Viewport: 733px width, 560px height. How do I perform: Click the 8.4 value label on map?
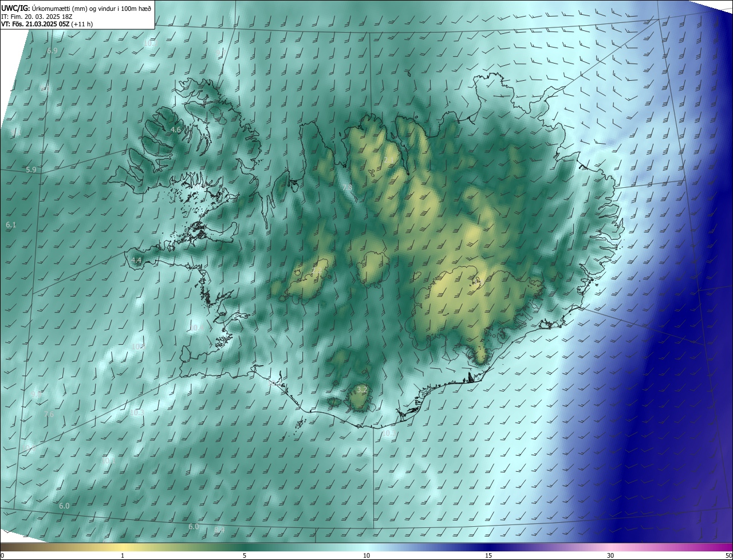[219, 530]
